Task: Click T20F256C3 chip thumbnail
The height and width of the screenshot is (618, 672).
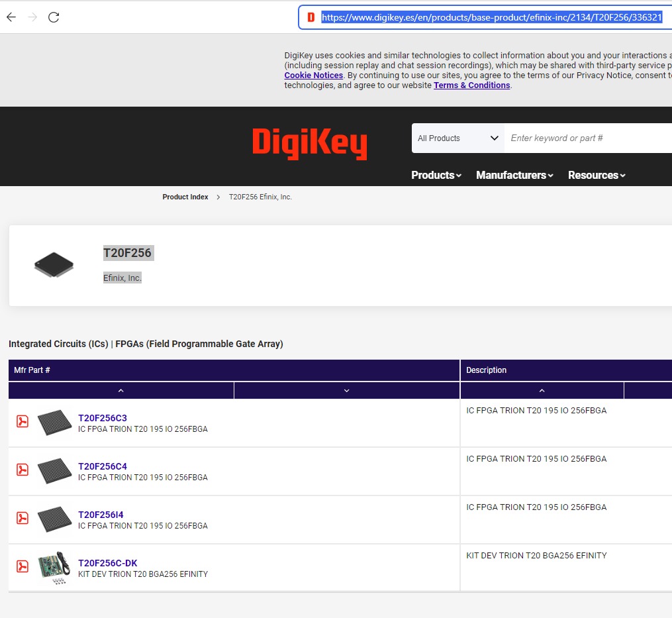Action: 54,423
